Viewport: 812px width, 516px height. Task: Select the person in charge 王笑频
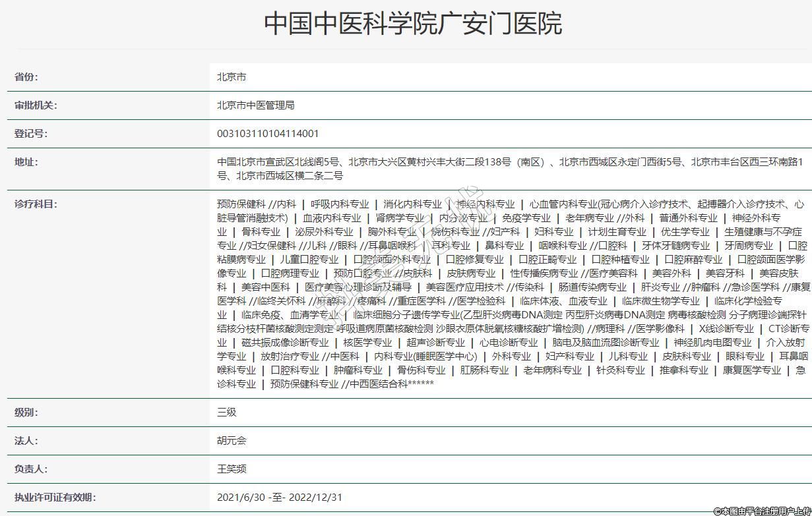[x=232, y=469]
